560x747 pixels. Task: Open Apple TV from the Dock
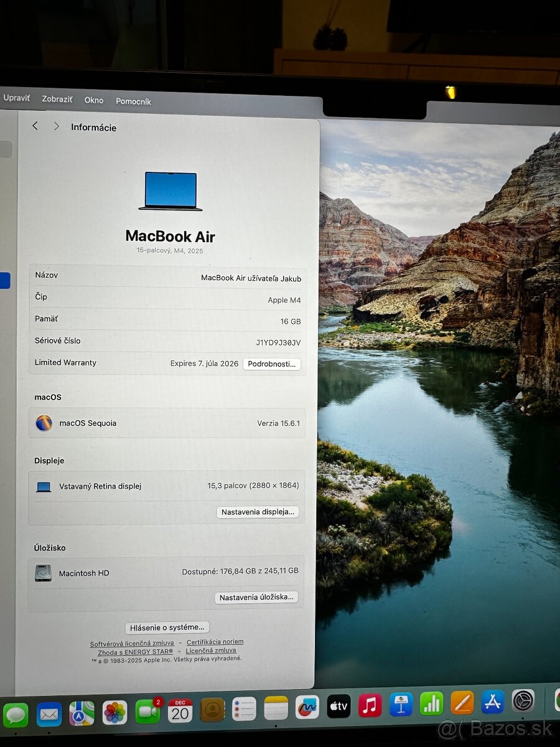[338, 705]
